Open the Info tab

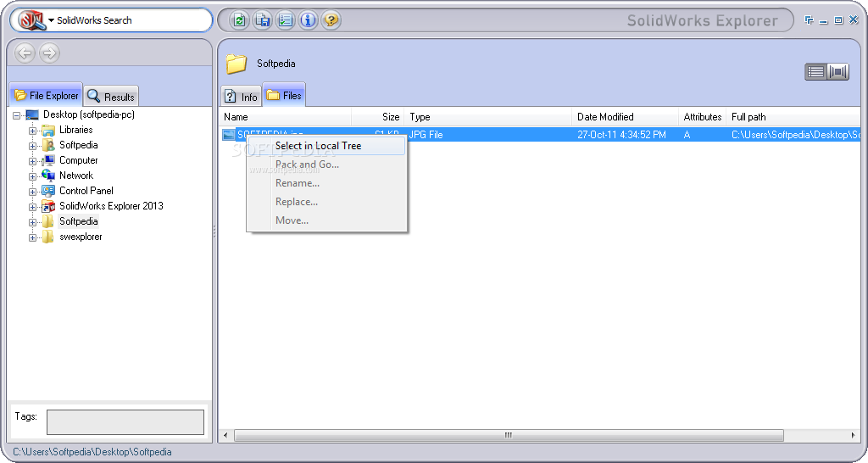pos(241,97)
